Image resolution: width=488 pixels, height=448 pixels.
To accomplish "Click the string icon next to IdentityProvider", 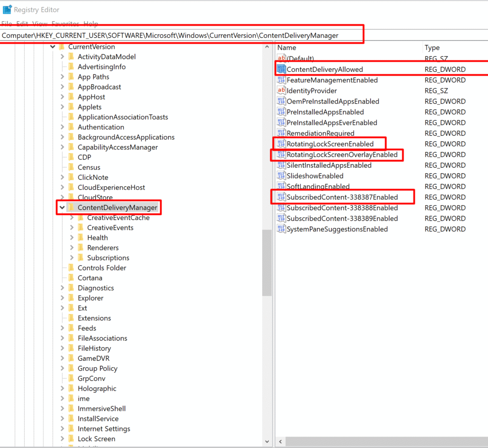I will (281, 91).
